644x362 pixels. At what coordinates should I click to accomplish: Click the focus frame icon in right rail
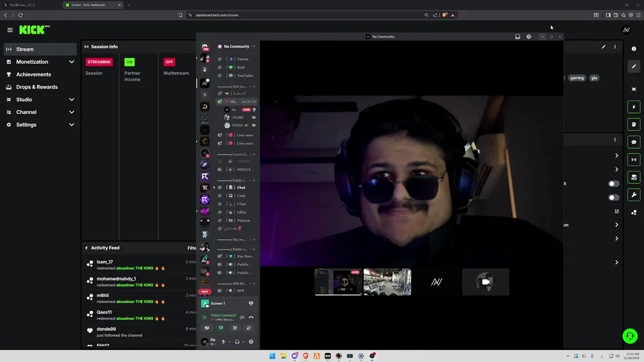tap(634, 89)
